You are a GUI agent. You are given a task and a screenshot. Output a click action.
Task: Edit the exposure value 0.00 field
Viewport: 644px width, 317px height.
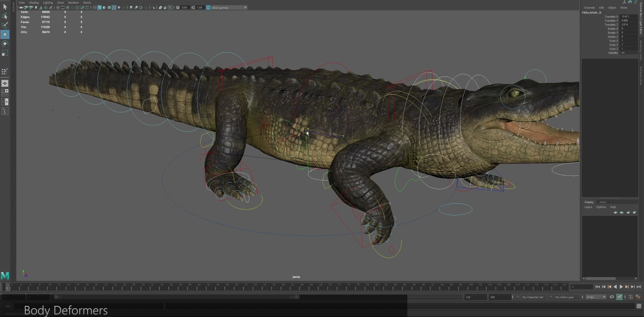click(185, 7)
